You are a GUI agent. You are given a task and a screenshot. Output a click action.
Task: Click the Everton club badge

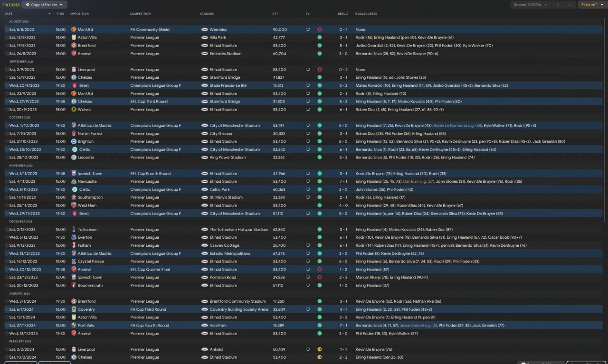click(x=74, y=237)
